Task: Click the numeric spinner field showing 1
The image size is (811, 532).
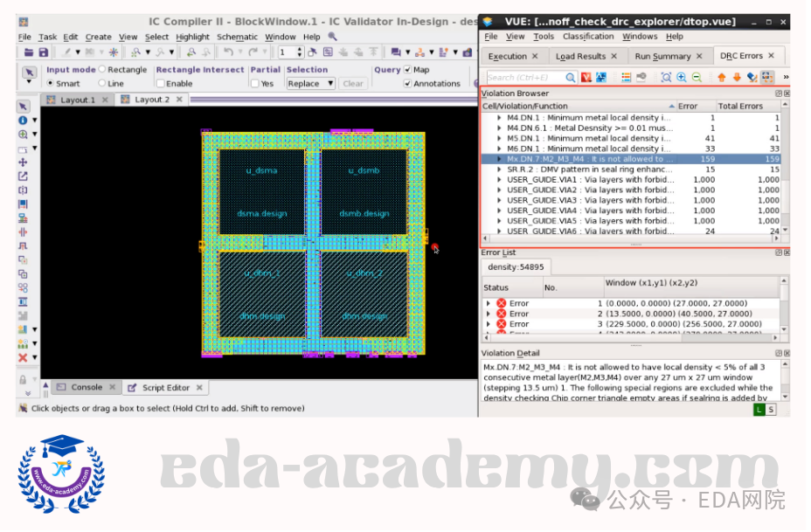Action: click(x=289, y=52)
